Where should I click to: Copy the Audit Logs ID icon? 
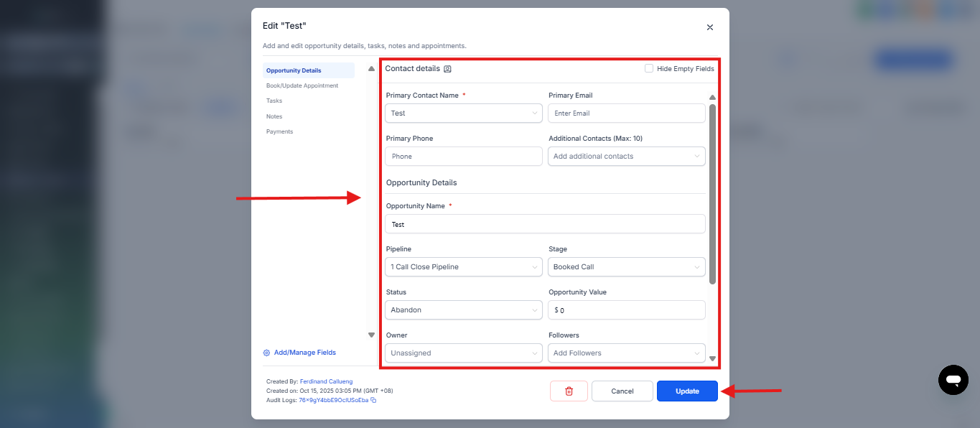[x=373, y=400]
